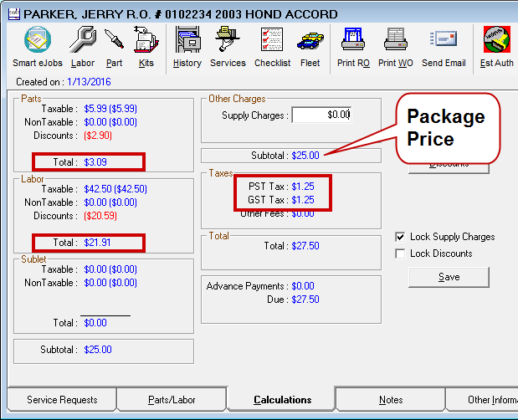Click the Labor wrench icon
518x420 pixels.
coord(82,46)
